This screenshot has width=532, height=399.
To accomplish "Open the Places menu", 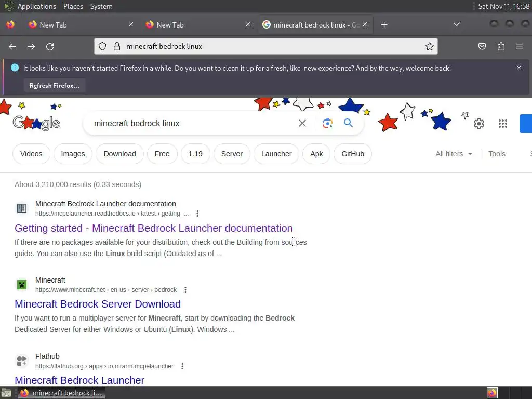I will (73, 6).
